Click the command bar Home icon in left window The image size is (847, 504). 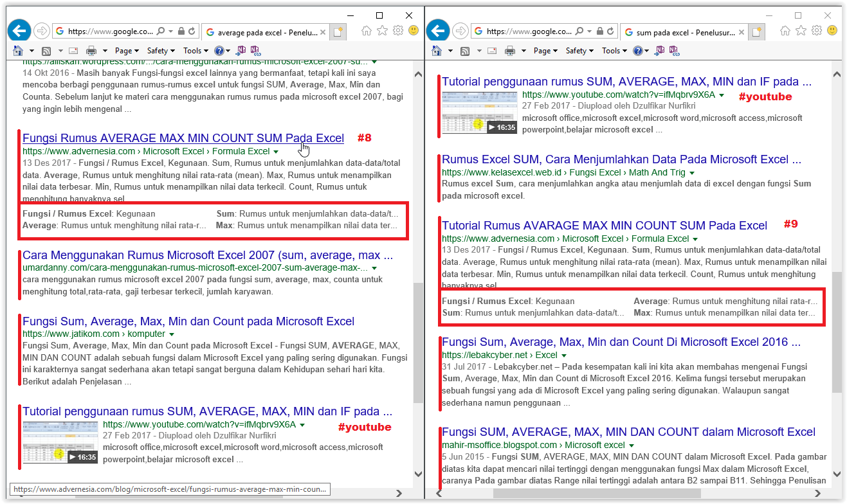[19, 51]
